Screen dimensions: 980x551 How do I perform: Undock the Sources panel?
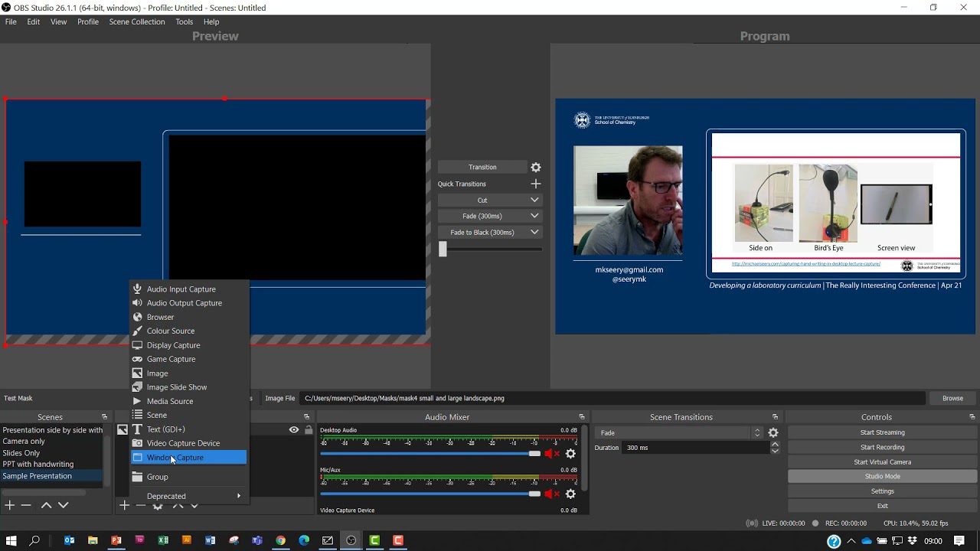pyautogui.click(x=306, y=417)
